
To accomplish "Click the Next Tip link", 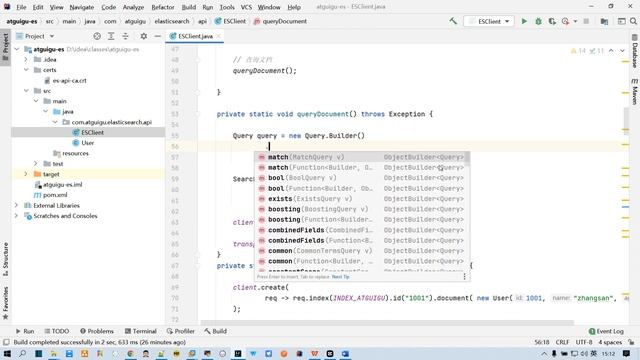I will (340, 277).
